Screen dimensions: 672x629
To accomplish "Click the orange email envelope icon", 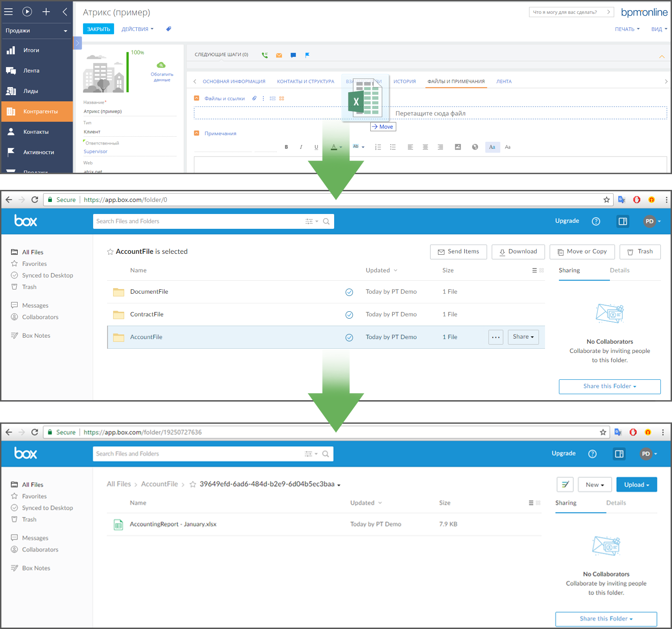I will tap(279, 55).
